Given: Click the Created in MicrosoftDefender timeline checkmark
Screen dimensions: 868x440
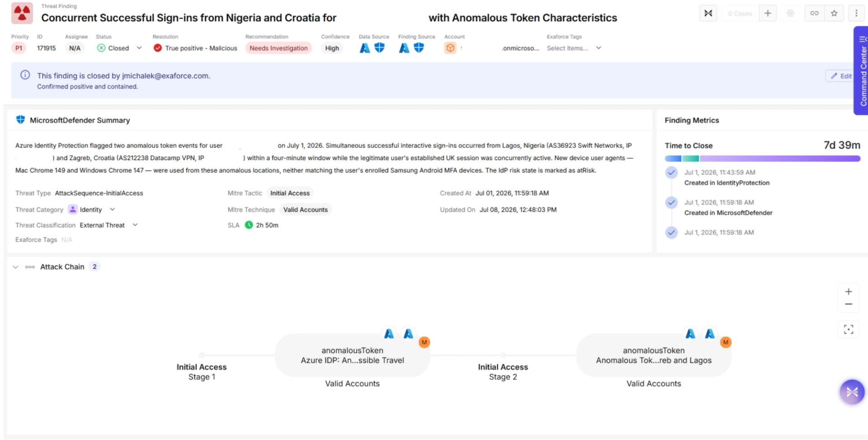Looking at the screenshot, I should pyautogui.click(x=671, y=202).
